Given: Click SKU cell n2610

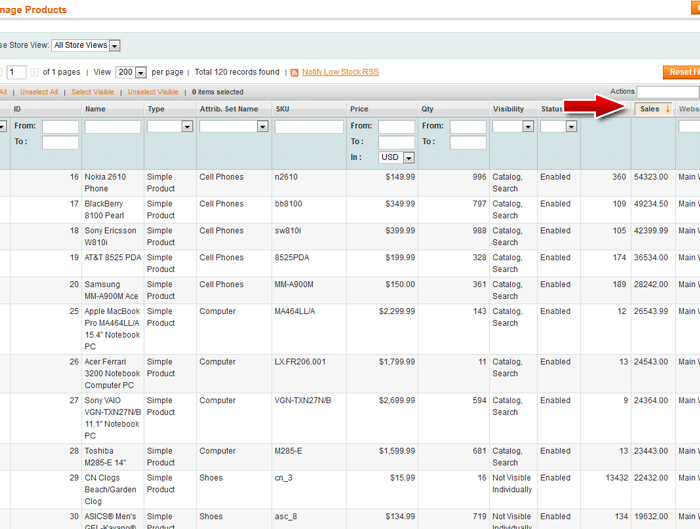Looking at the screenshot, I should [x=286, y=177].
